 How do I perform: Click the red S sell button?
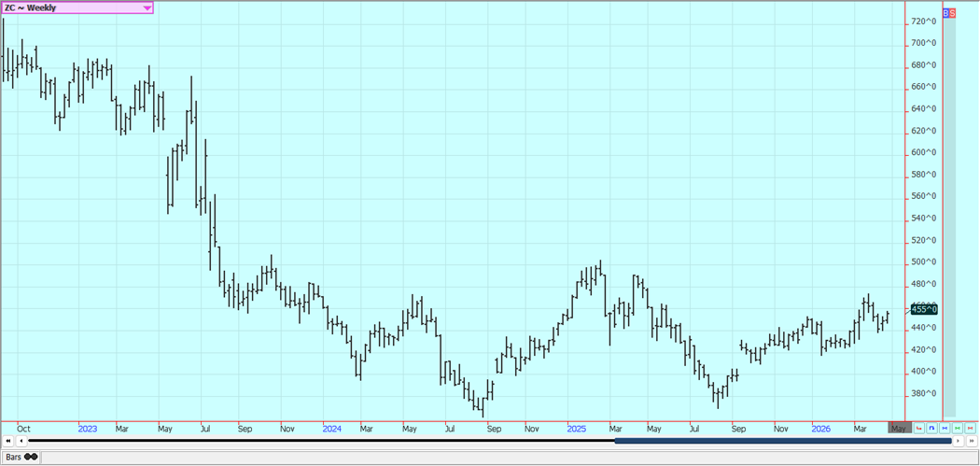pos(952,13)
